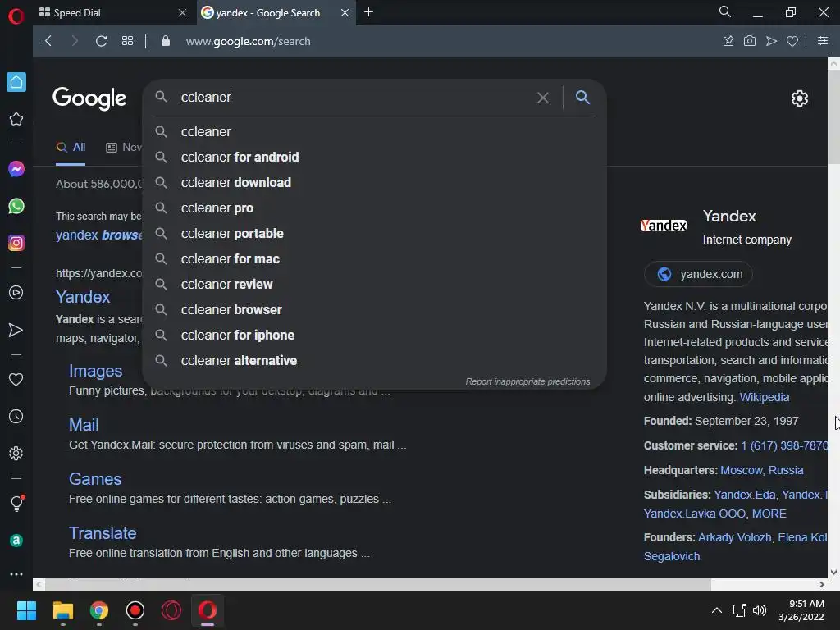Image resolution: width=840 pixels, height=630 pixels.
Task: Open Pinboards heart icon in sidebar
Action: click(x=16, y=379)
